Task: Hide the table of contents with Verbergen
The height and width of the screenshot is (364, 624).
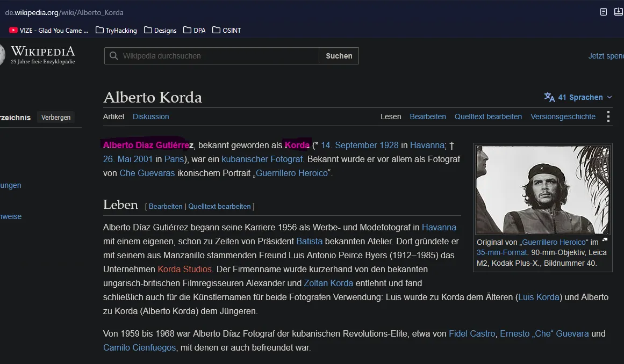Action: tap(56, 117)
